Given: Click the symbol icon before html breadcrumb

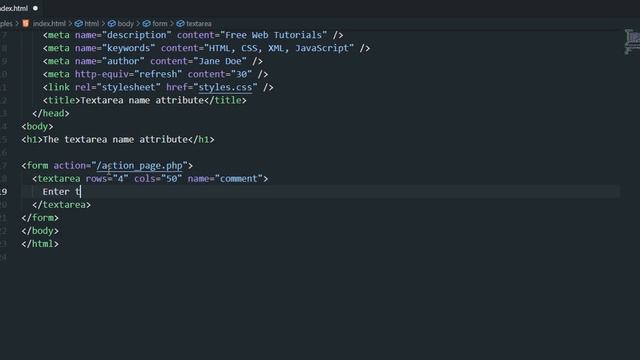Looking at the screenshot, I should (79, 24).
